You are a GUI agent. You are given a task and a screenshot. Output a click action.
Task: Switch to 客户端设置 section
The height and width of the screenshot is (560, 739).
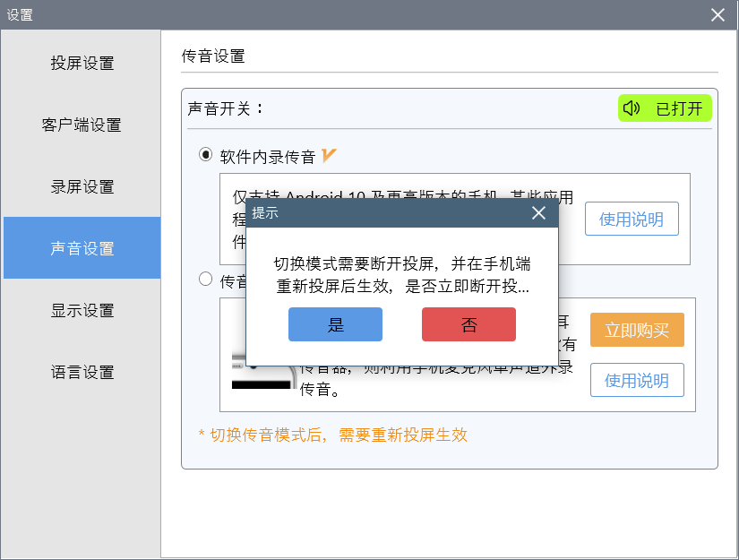[x=82, y=125]
